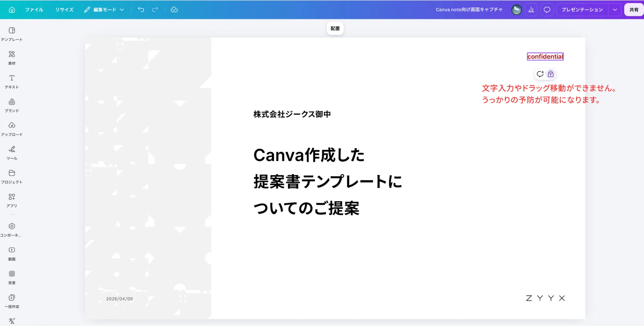Viewport: 644px width, 326px height.
Task: Select the confidential text box
Action: tap(545, 57)
